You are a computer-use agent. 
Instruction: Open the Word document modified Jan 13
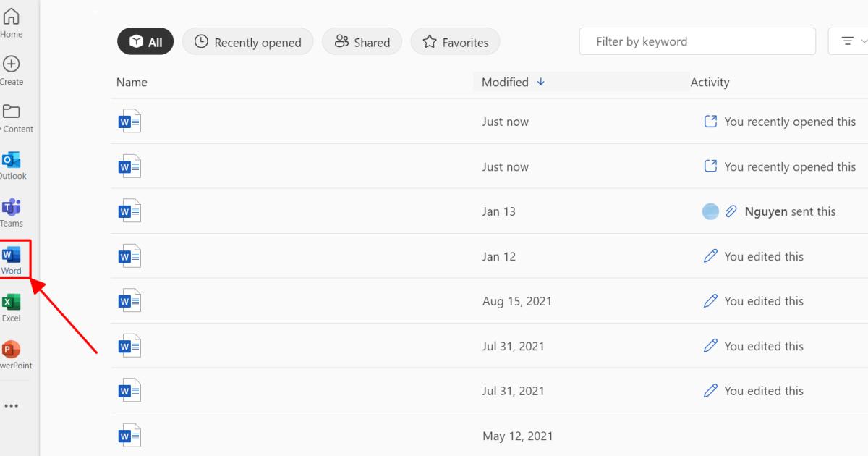click(129, 211)
